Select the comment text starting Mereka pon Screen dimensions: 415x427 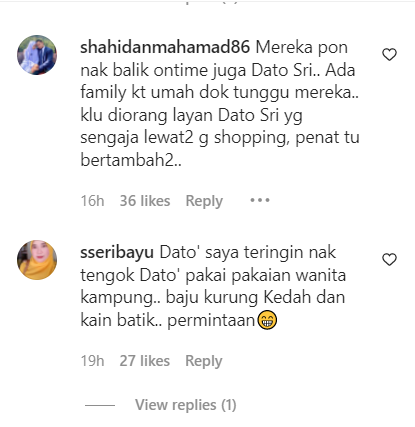(220, 104)
